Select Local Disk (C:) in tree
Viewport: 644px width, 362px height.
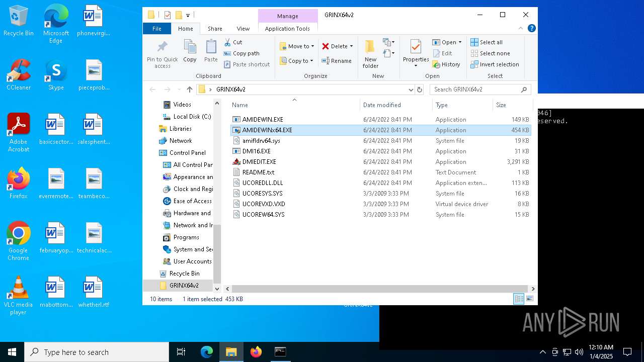[x=187, y=117]
